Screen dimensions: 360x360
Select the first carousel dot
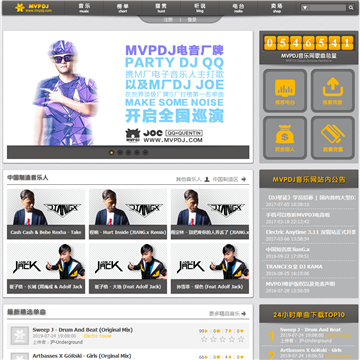(x=111, y=152)
